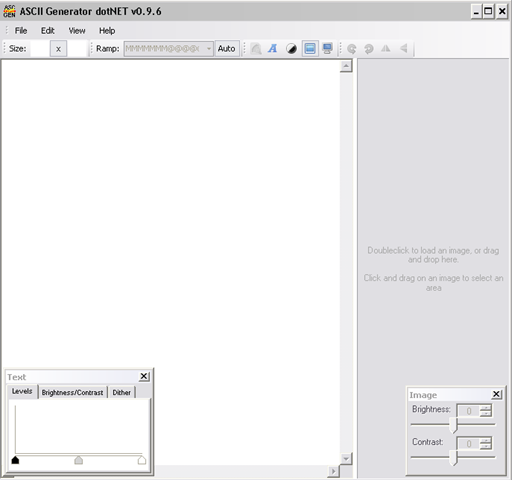This screenshot has width=512, height=480.
Task: Click the flip vertically triangle icon
Action: pyautogui.click(x=404, y=49)
